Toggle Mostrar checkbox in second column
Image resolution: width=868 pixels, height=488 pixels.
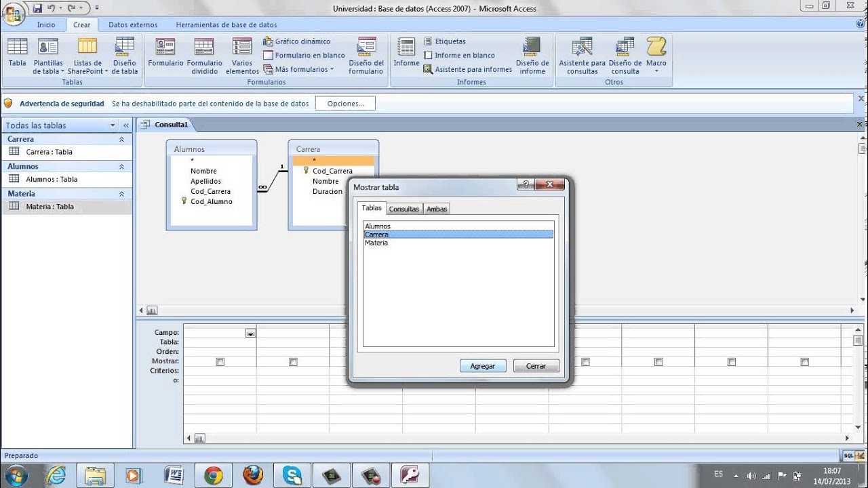coord(293,362)
